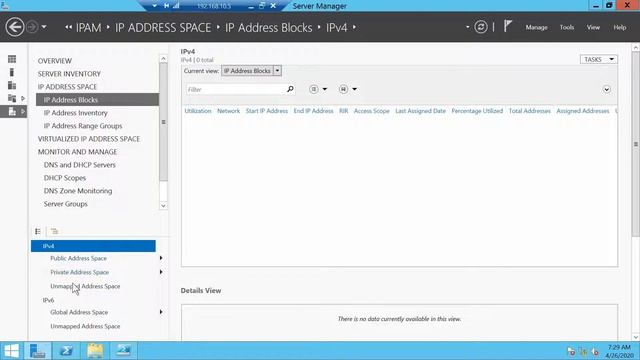Viewport: 640px width, 360px height.
Task: Switch to tree view icon above the IPv4 tree
Action: [54, 231]
